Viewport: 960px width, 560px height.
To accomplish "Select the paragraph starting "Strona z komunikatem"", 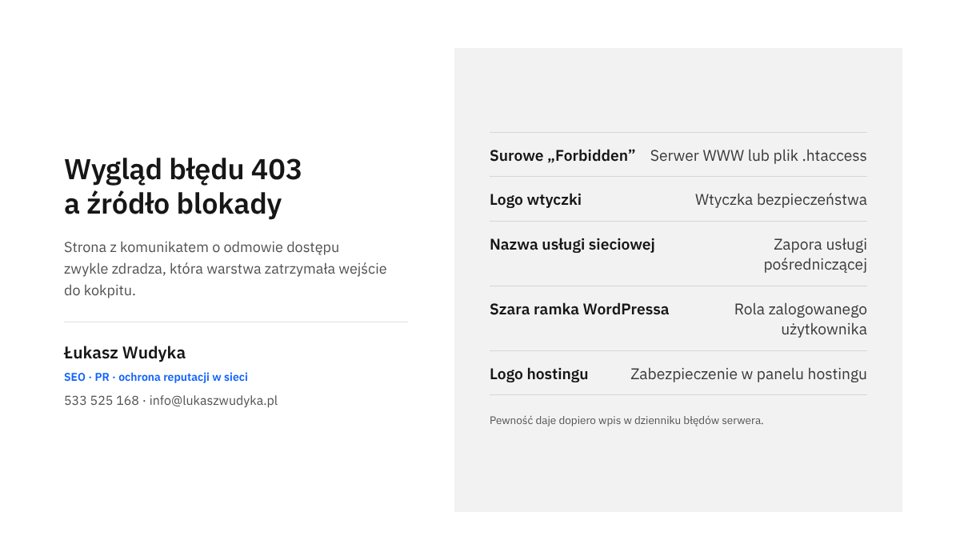I will pyautogui.click(x=226, y=269).
